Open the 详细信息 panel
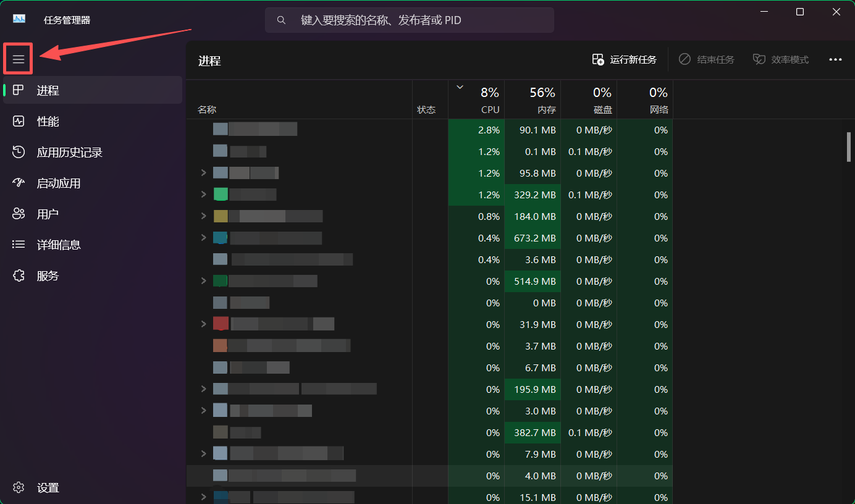 pyautogui.click(x=59, y=244)
